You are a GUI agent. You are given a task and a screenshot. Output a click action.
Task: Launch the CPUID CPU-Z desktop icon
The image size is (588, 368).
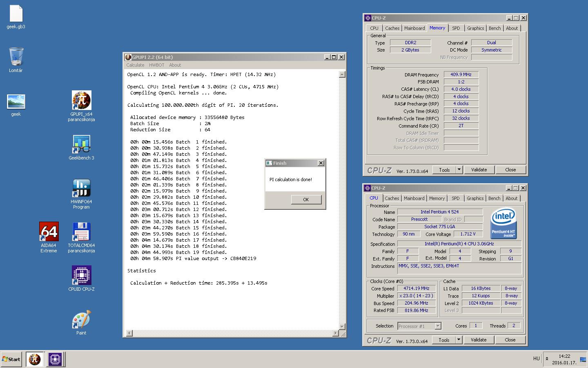tap(81, 276)
